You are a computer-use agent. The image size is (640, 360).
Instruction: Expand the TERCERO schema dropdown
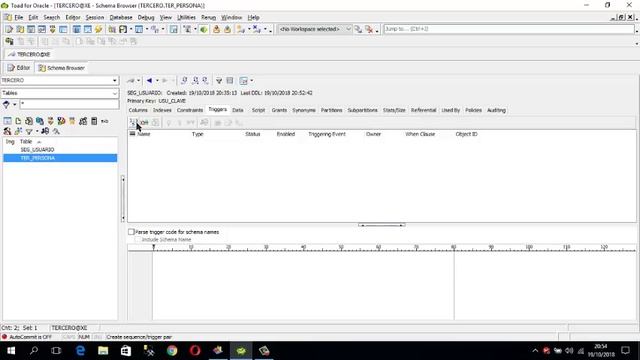[x=115, y=80]
